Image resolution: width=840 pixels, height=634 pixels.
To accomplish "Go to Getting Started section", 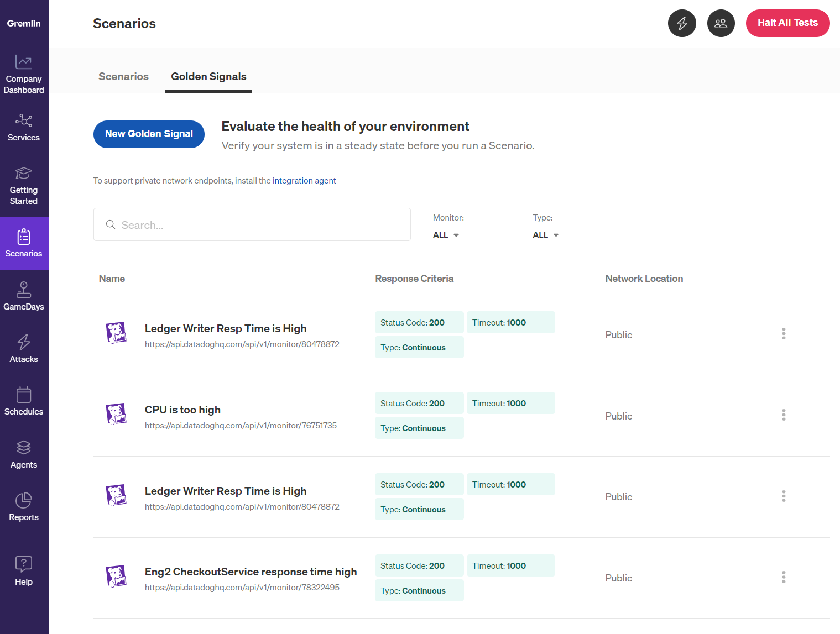I will tap(24, 186).
